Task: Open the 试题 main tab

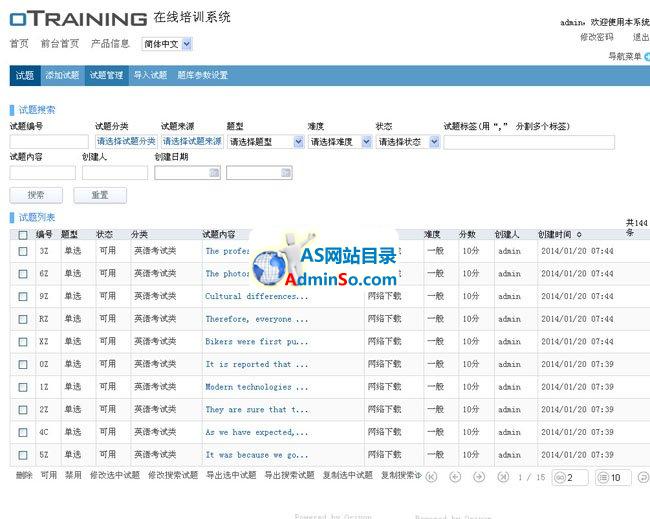Action: 25,75
